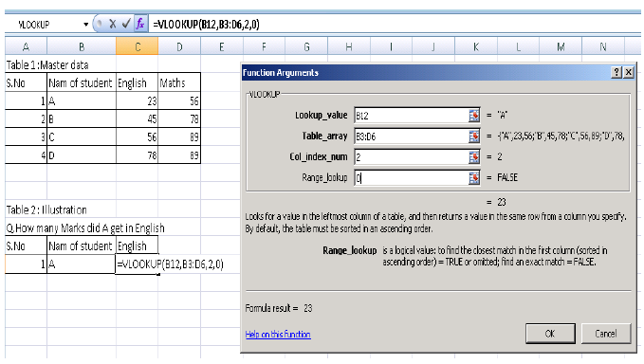
Task: Open the Name Box dropdown arrow
Action: 86,25
